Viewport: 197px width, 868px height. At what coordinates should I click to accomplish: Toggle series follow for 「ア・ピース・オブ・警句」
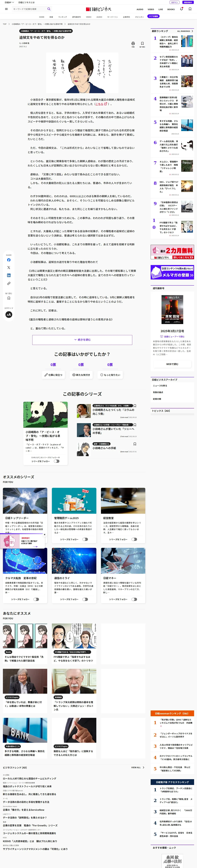pos(57,461)
